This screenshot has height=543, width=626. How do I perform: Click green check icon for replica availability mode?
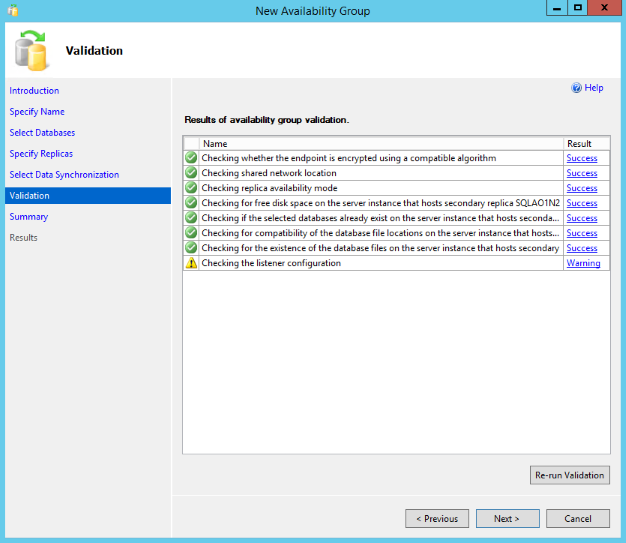(191, 188)
